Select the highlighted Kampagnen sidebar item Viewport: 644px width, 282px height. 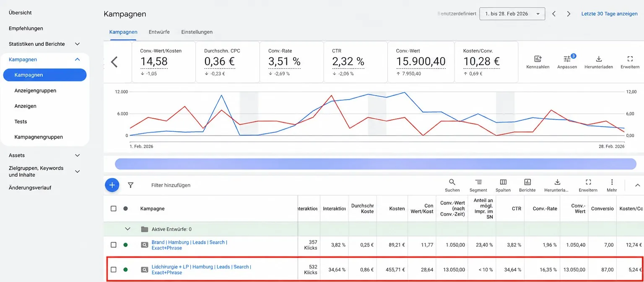coord(44,75)
